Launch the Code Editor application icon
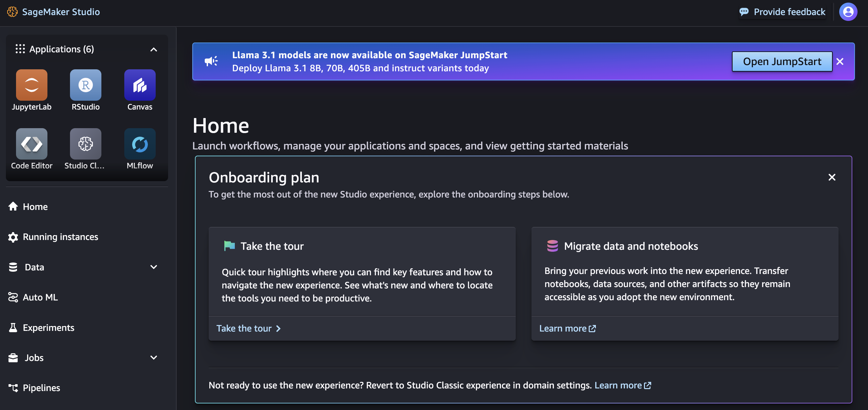This screenshot has height=410, width=868. point(31,144)
